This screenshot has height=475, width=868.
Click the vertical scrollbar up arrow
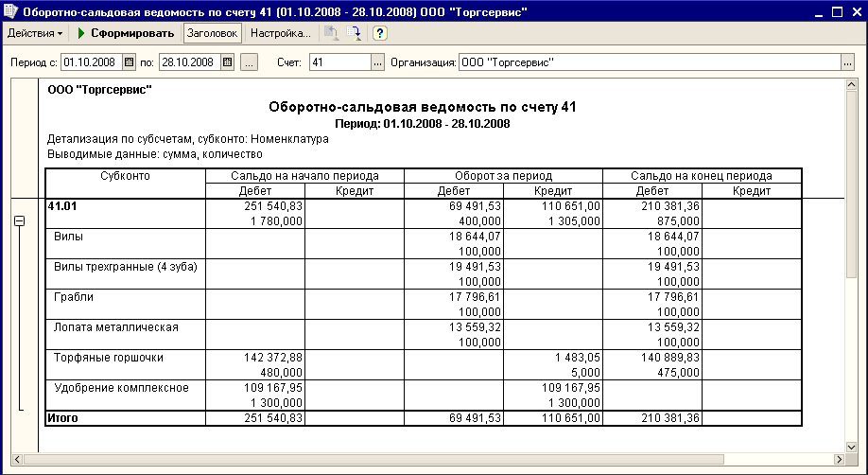click(x=851, y=84)
